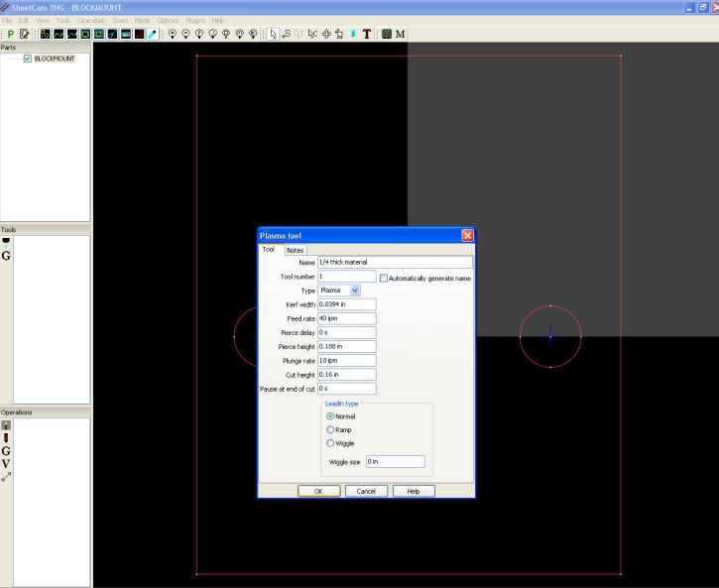Click Cancel in the Plasma tool dialog

pos(366,491)
